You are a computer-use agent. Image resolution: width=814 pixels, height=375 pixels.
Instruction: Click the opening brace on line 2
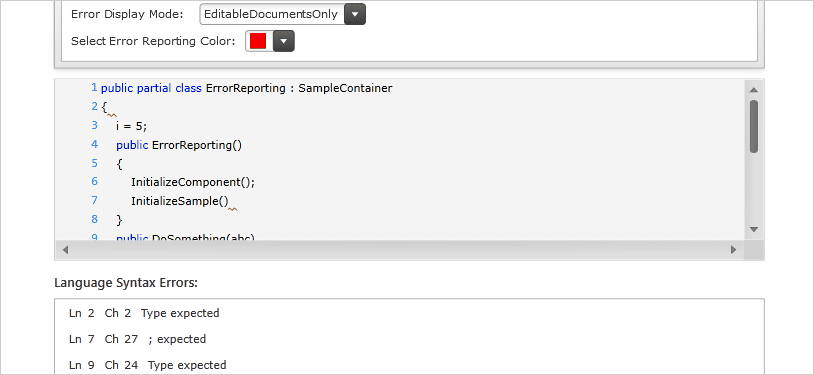click(x=104, y=108)
